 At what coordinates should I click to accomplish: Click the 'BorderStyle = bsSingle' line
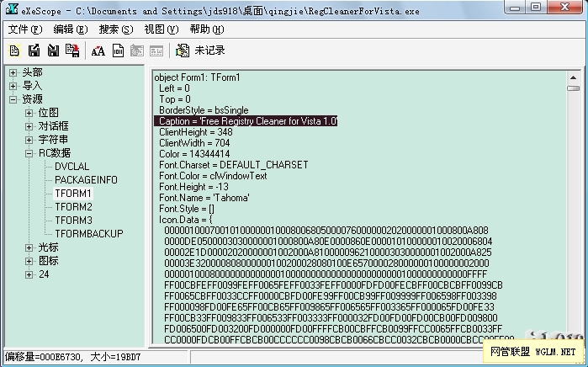coord(204,110)
